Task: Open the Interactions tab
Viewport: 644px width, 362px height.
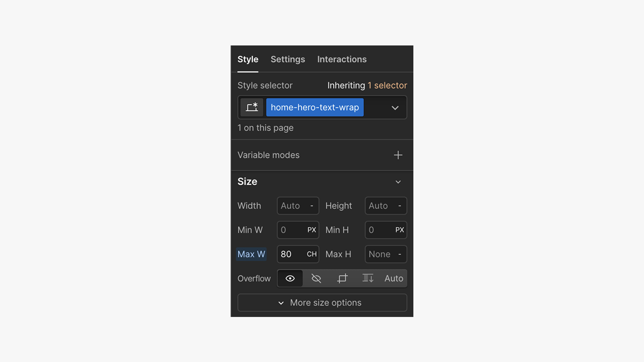Action: (342, 59)
